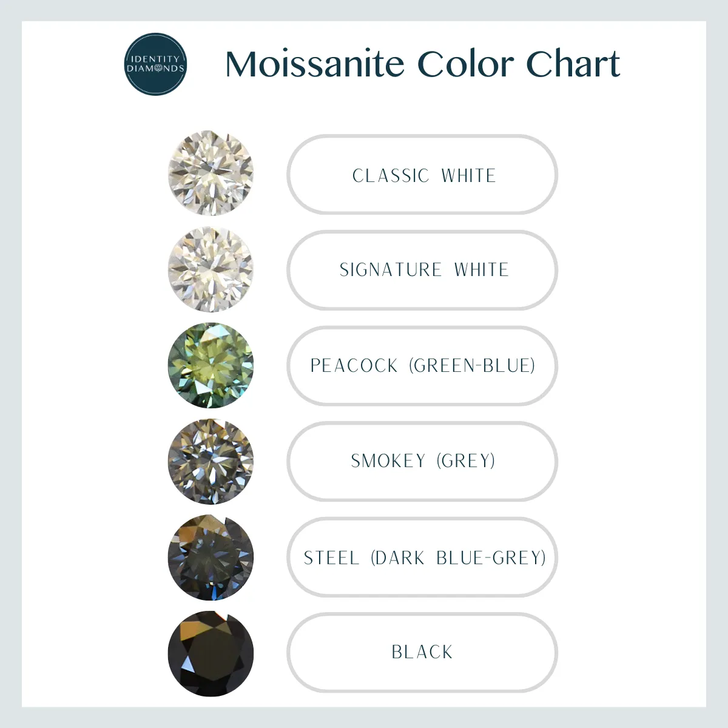Click the Classic White label button

[422, 175]
